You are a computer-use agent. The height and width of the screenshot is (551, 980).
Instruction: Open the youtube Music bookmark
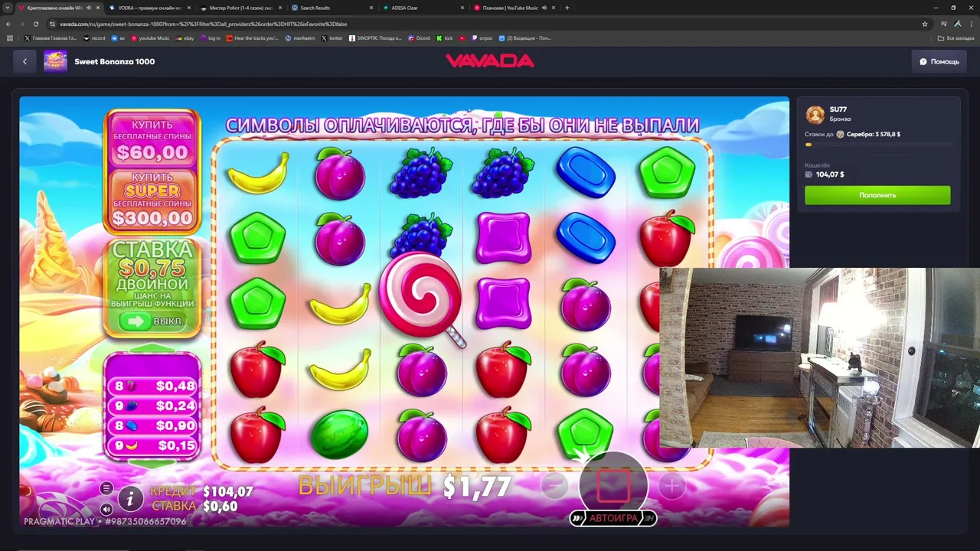point(151,38)
